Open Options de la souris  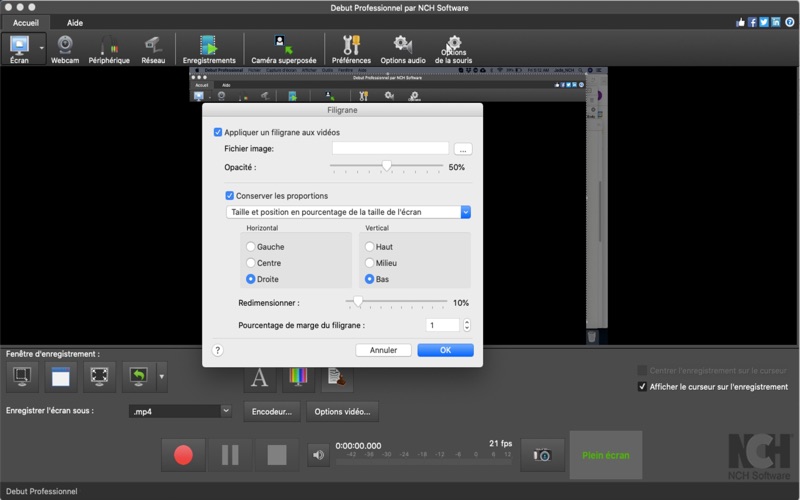[454, 49]
